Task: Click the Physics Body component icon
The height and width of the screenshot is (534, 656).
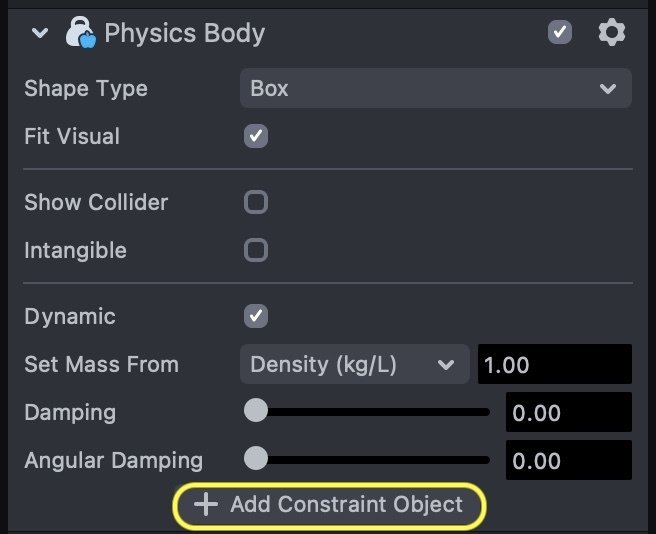Action: (x=80, y=33)
